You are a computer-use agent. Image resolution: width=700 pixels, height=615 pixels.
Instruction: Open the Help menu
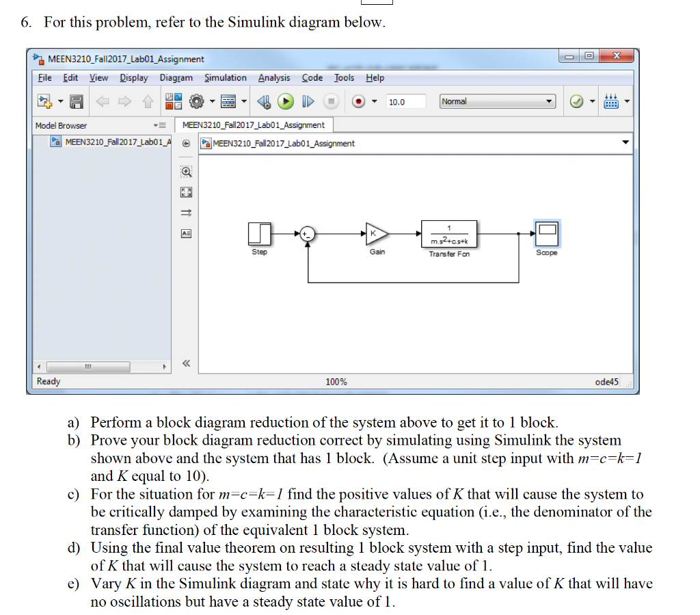coord(375,78)
